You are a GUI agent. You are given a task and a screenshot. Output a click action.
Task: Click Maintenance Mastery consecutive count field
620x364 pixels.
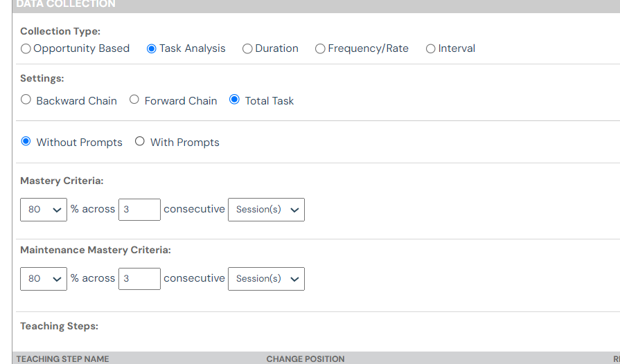[x=139, y=279]
